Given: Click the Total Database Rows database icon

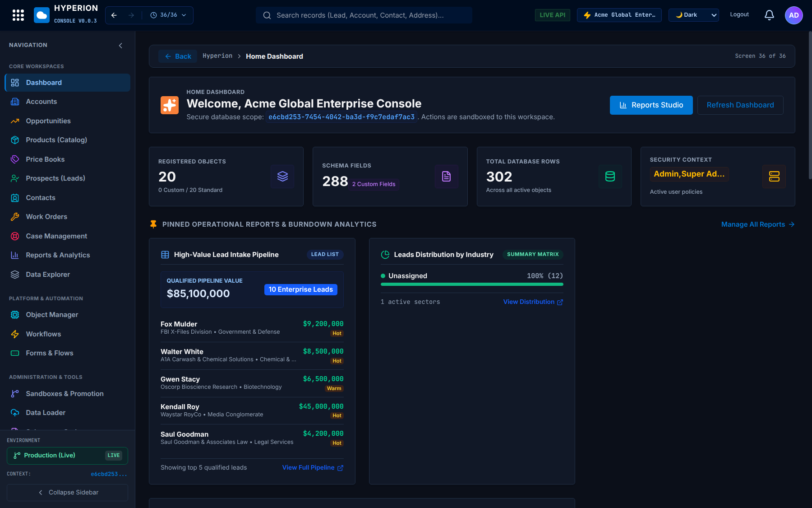Looking at the screenshot, I should click(610, 177).
